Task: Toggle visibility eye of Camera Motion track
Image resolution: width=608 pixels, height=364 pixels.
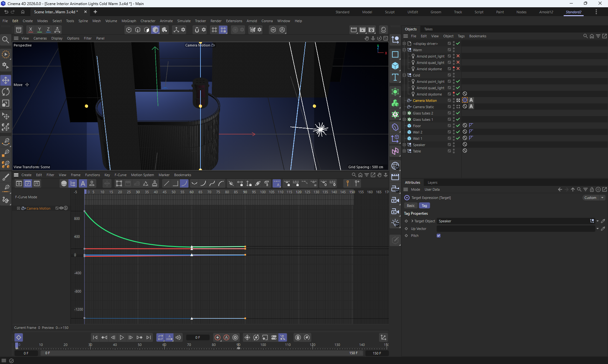Action: tap(61, 208)
